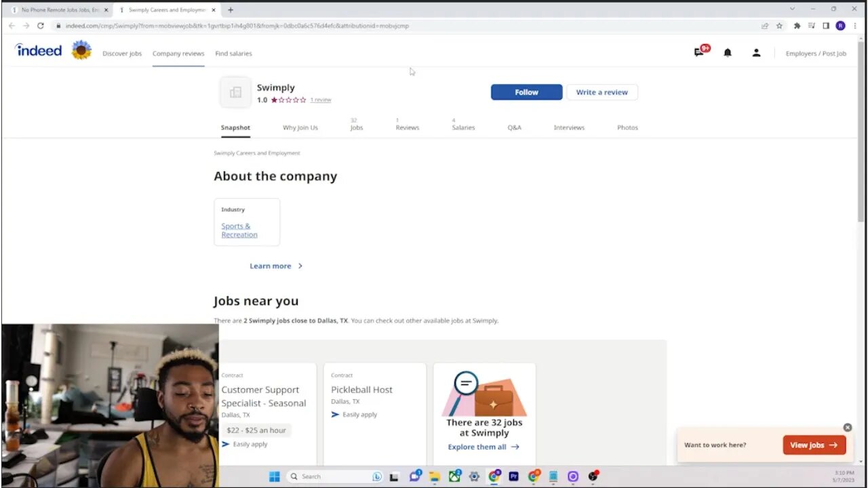The width and height of the screenshot is (868, 488).
Task: Launch Premiere Pro from the taskbar
Action: point(513,476)
